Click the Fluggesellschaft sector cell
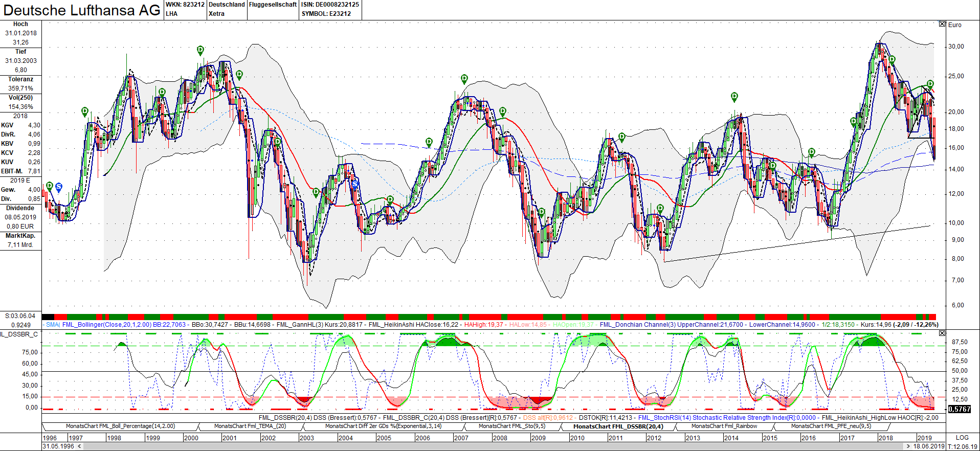Screen dimensions: 980x451 tap(273, 5)
